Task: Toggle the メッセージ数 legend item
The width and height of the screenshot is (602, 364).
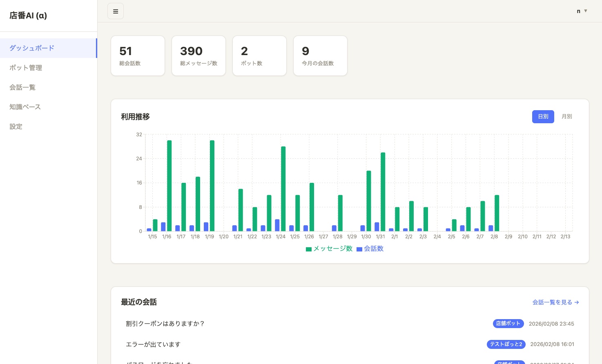Action: pos(329,249)
